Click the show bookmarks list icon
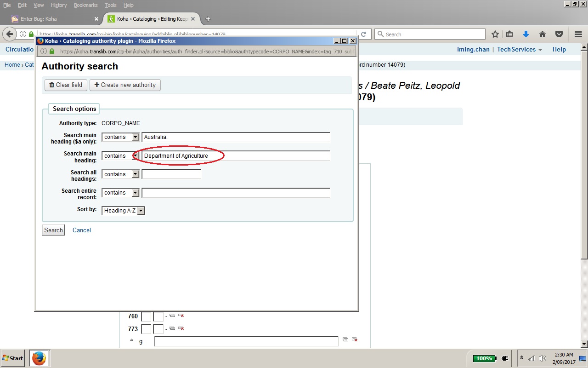 pyautogui.click(x=509, y=34)
